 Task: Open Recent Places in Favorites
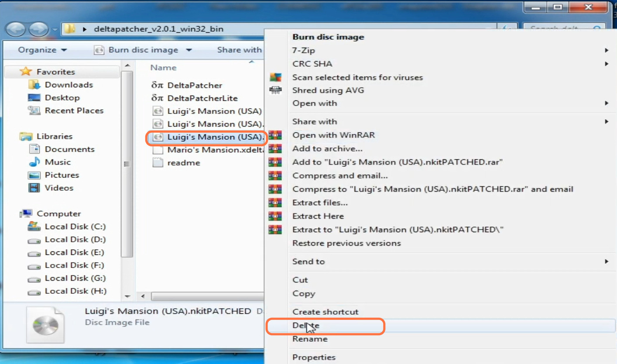(x=74, y=111)
